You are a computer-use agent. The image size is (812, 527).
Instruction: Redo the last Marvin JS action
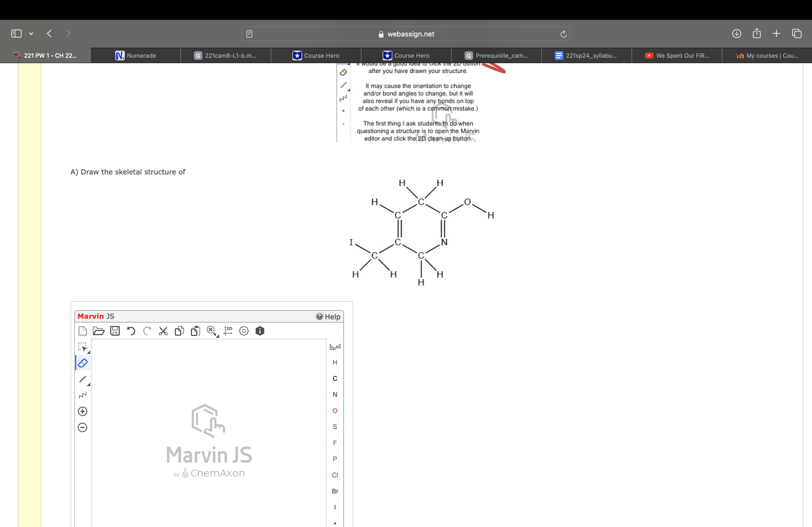[147, 331]
